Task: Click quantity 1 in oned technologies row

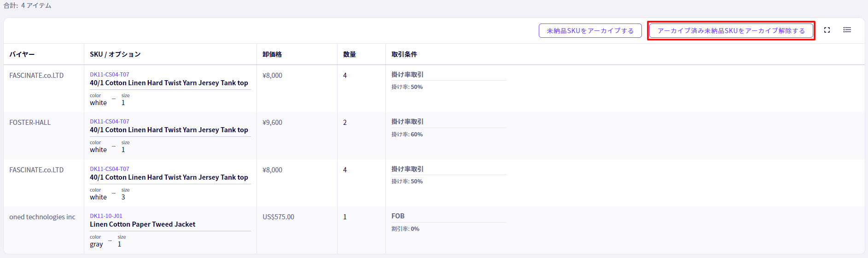Action: 345,217
